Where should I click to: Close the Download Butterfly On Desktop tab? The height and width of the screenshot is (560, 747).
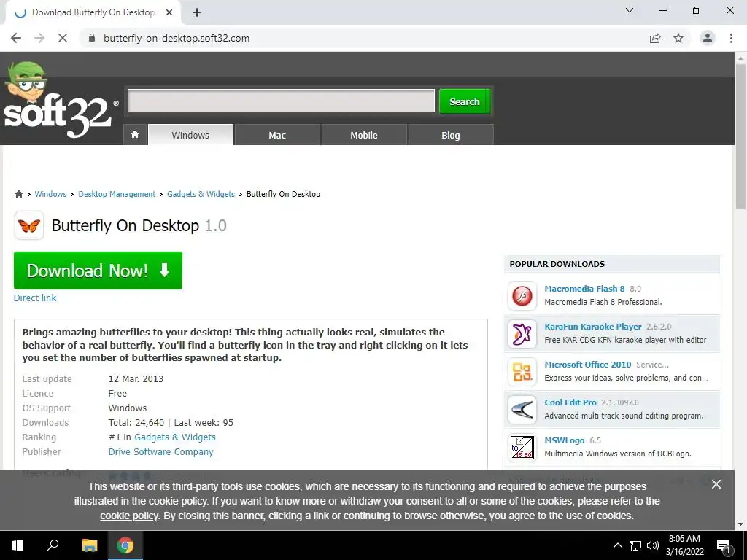coord(169,12)
